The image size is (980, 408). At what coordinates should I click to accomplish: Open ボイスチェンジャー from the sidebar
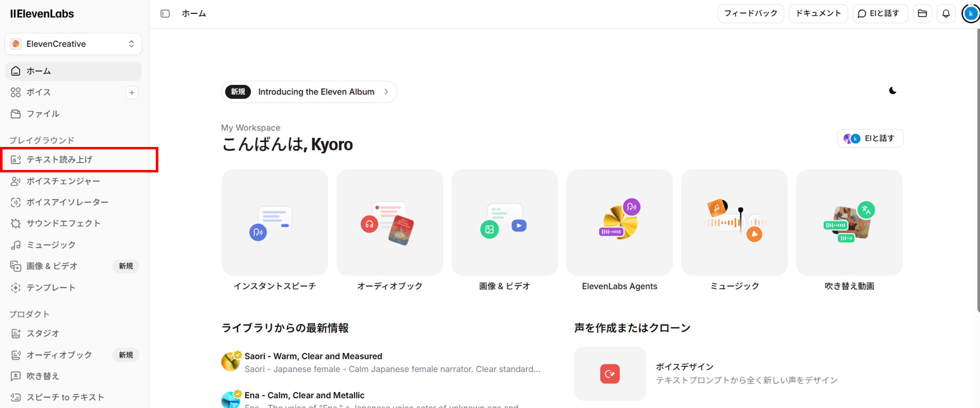coord(63,181)
